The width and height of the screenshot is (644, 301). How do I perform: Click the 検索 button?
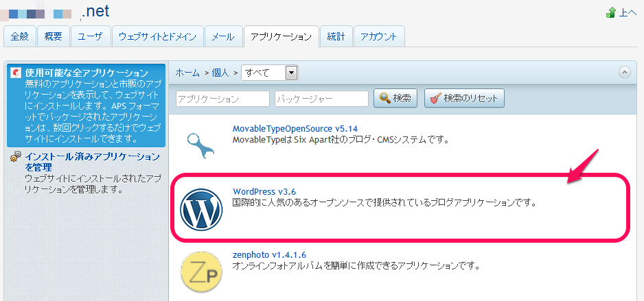(x=395, y=99)
